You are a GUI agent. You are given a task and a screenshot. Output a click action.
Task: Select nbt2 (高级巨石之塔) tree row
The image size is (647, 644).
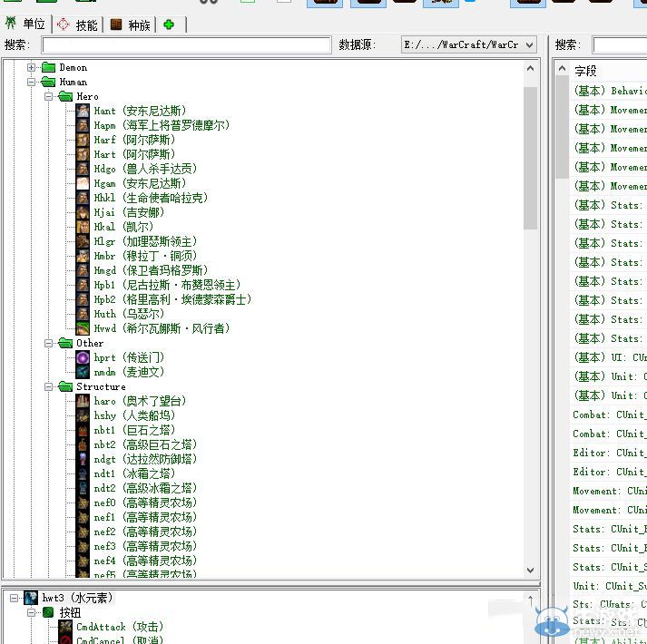pyautogui.click(x=136, y=444)
